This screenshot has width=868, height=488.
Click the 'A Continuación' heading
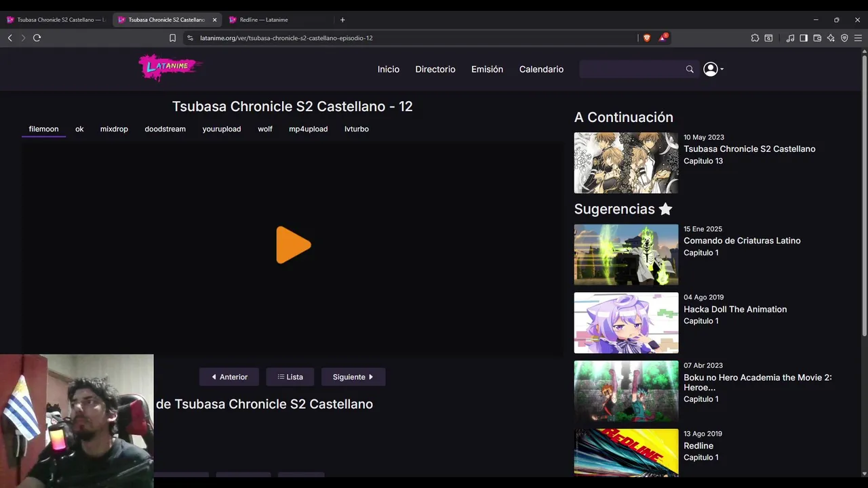click(624, 117)
